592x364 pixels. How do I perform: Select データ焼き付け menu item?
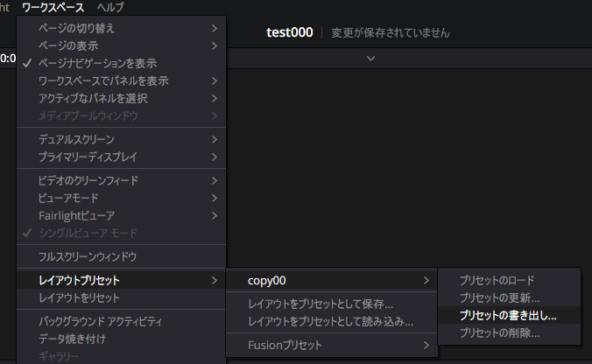[x=121, y=339]
